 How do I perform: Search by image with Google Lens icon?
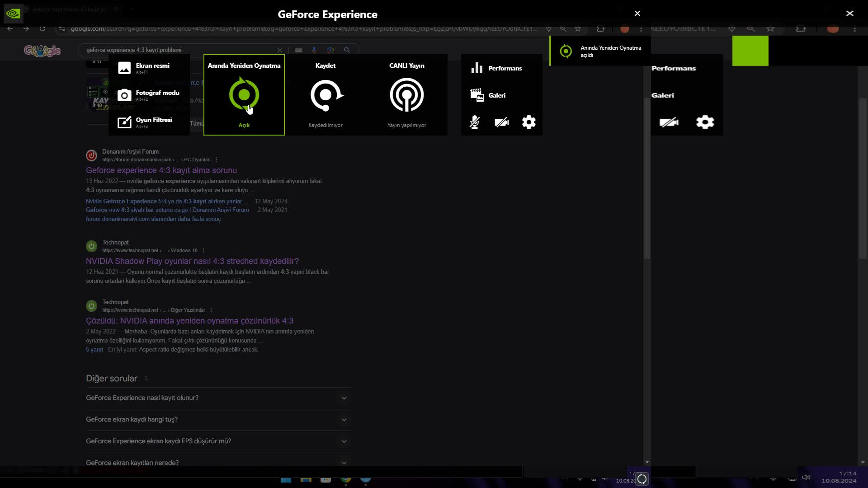pyautogui.click(x=330, y=50)
